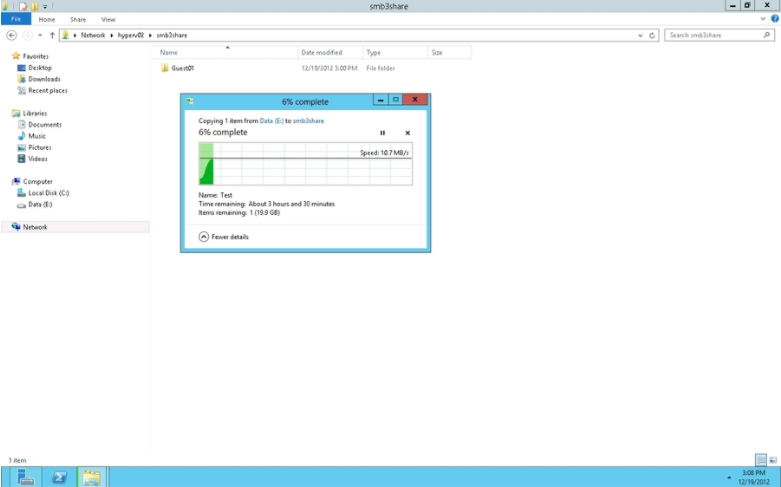
Task: Select hyperv02 in the address bar path
Action: [x=130, y=35]
